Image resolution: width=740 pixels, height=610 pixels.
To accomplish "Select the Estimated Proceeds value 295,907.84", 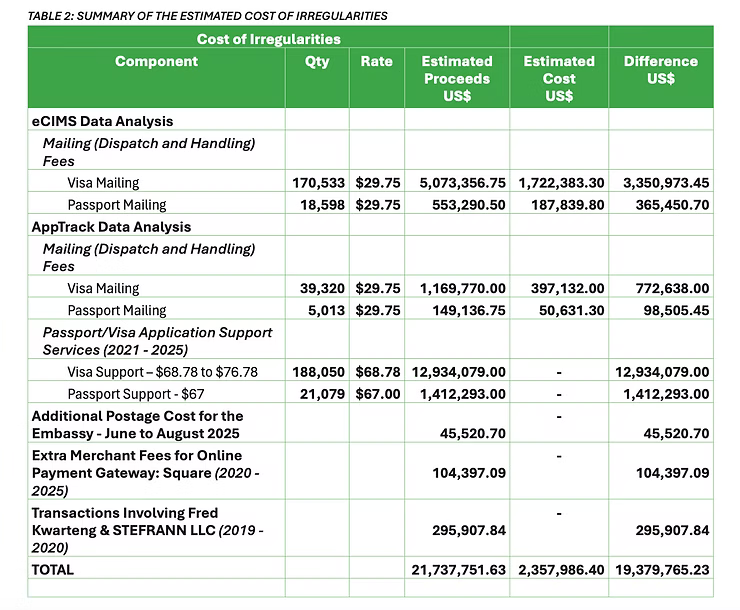I will (469, 531).
